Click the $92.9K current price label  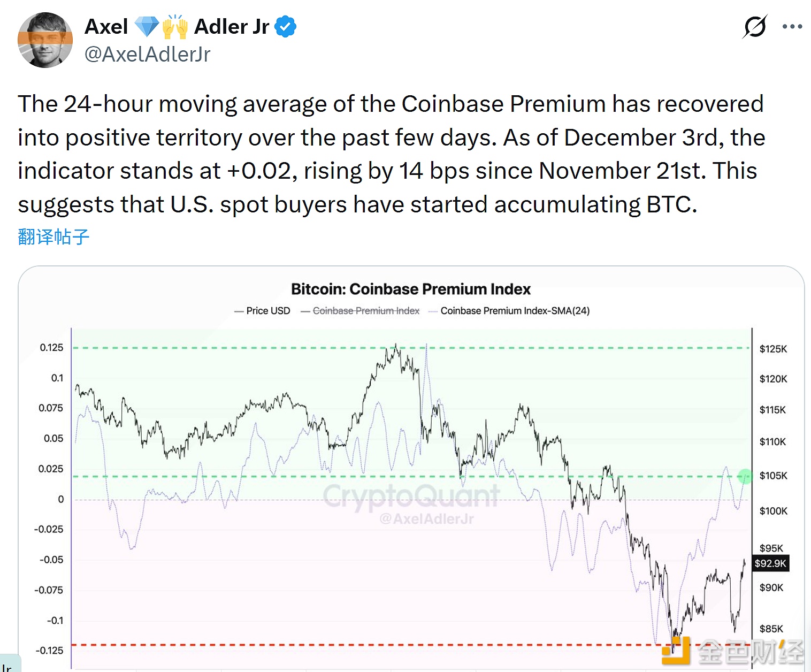(x=770, y=563)
